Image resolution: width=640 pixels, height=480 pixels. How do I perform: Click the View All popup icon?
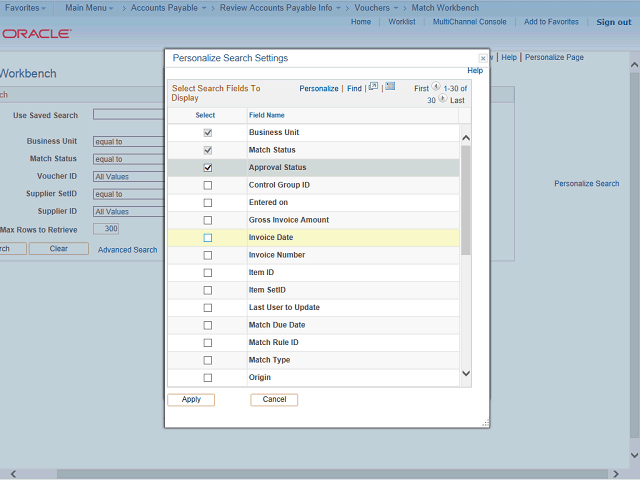[x=373, y=87]
